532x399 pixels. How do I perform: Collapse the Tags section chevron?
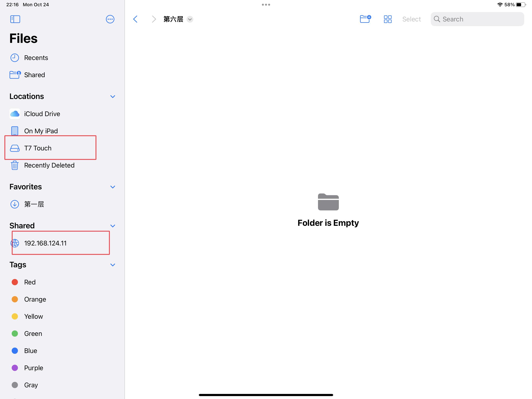(113, 265)
